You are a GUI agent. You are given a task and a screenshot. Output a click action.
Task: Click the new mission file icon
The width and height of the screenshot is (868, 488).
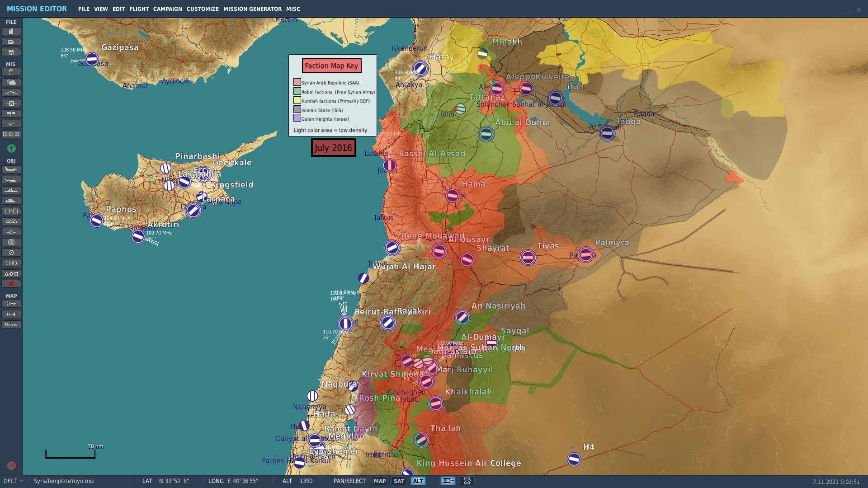coord(11,31)
